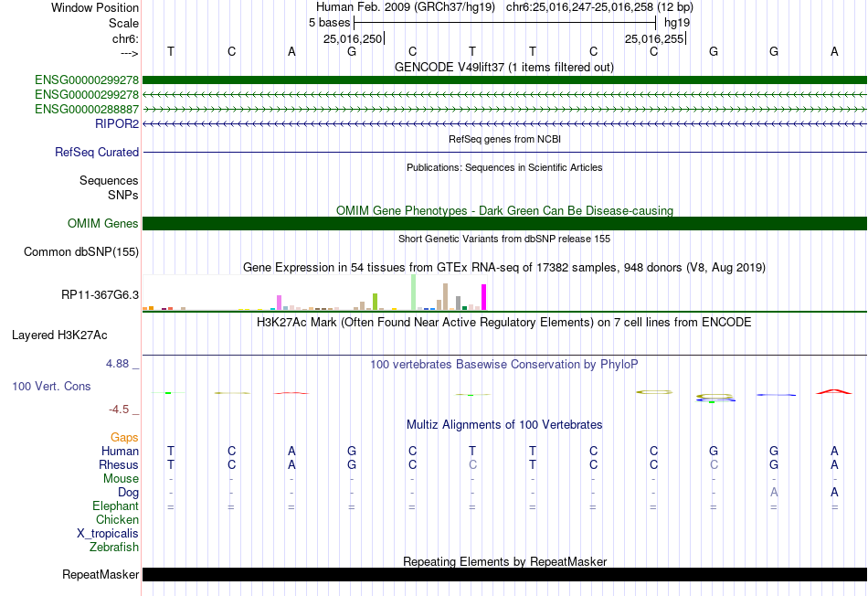
Task: Click the chr6:25,016,247-25,016,258 (12 bp) coordinates
Action: click(x=599, y=7)
